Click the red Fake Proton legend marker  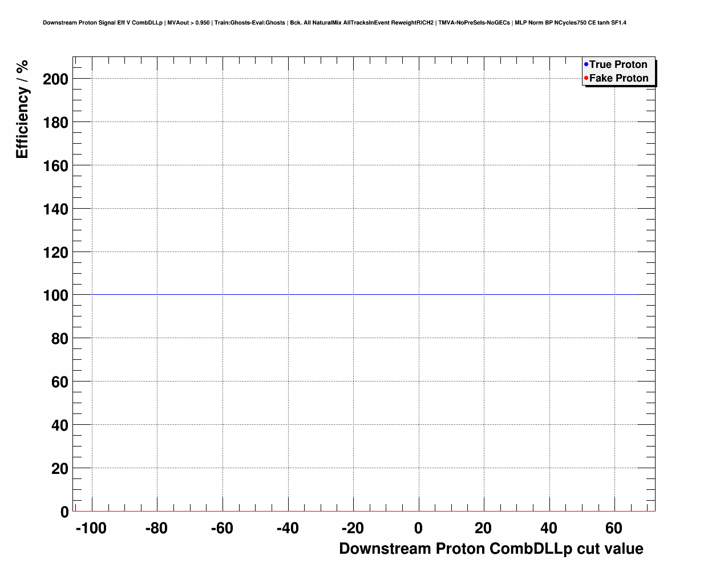(586, 78)
